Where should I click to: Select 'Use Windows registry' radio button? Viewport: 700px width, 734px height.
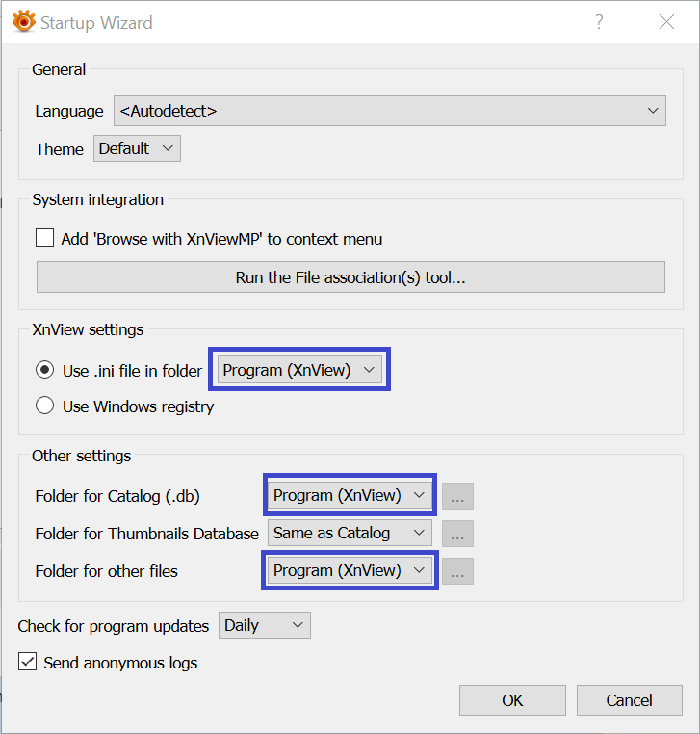click(44, 406)
